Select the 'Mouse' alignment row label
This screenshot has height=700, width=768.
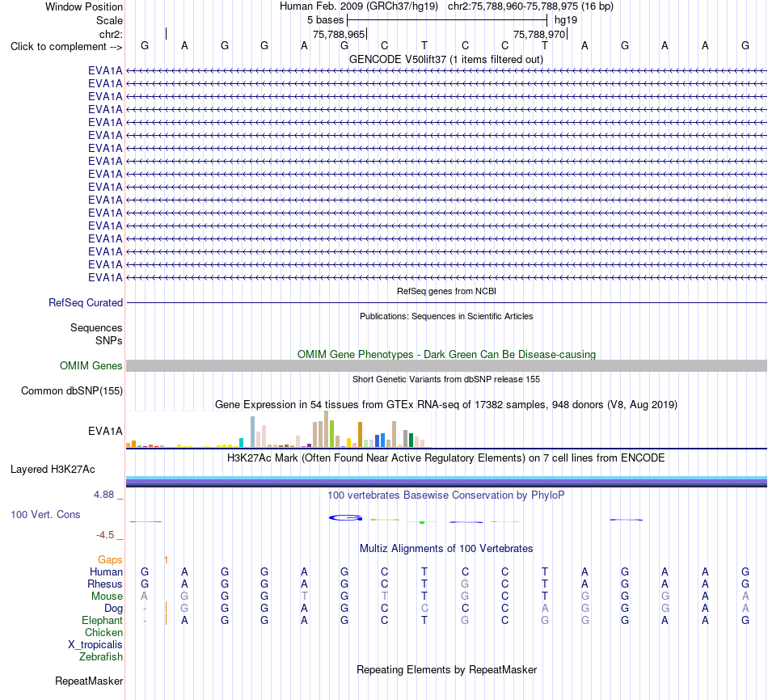[x=107, y=597]
